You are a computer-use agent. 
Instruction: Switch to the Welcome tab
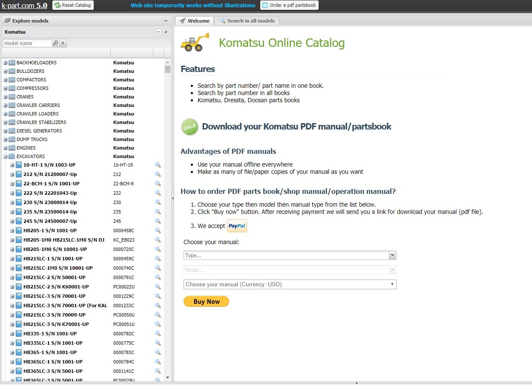point(194,20)
